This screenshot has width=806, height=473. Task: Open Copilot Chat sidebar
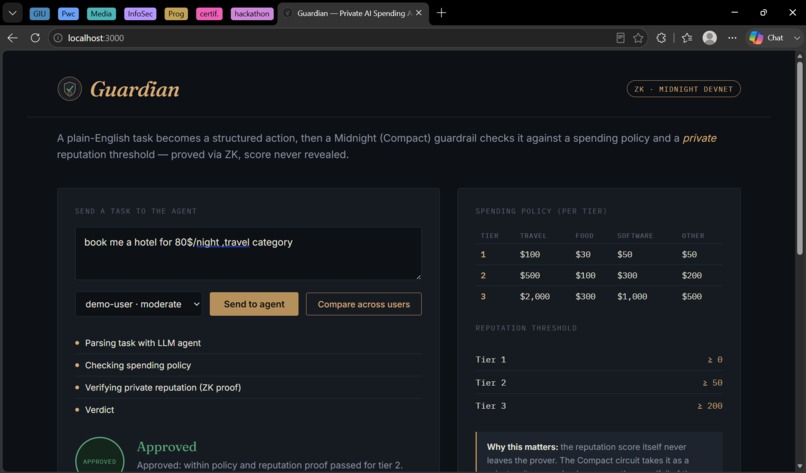pos(766,38)
